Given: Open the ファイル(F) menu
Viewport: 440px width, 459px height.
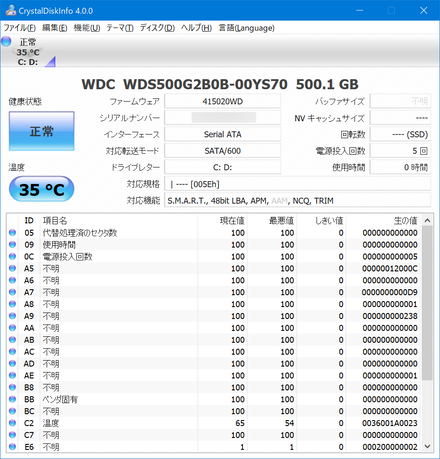Looking at the screenshot, I should (20, 28).
